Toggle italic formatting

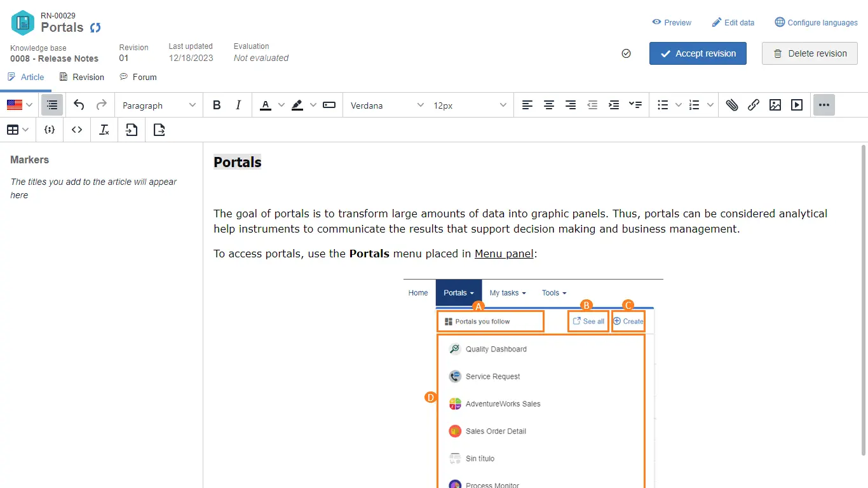(238, 105)
